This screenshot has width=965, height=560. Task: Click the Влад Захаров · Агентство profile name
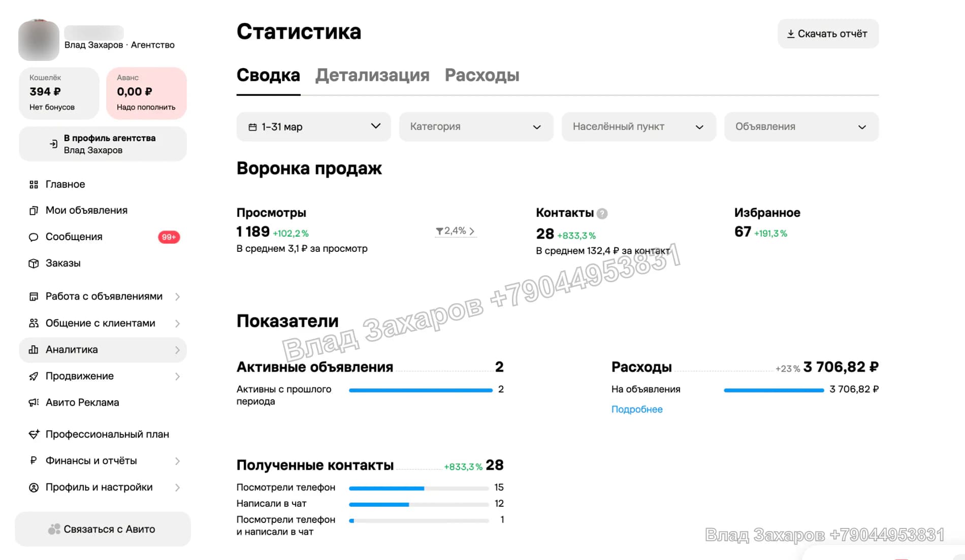pyautogui.click(x=119, y=45)
